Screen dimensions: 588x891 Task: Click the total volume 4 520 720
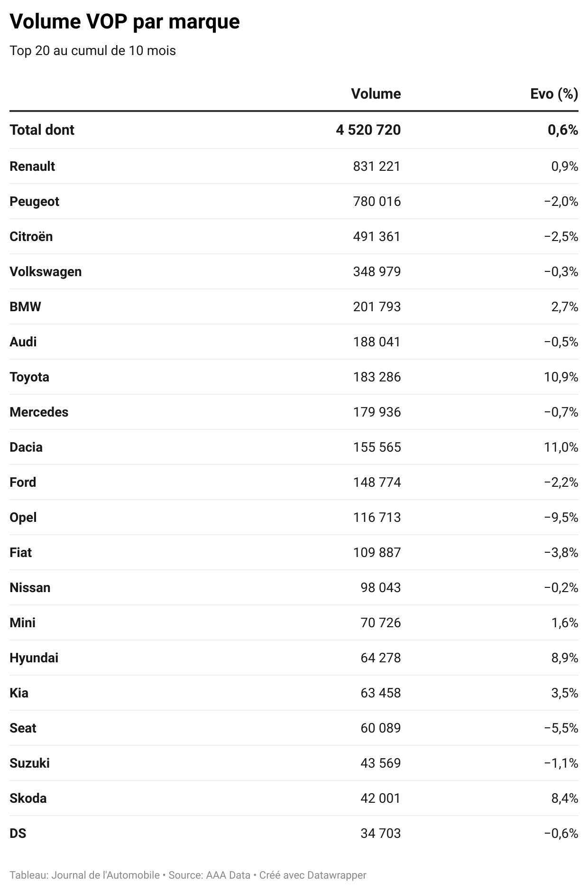pyautogui.click(x=368, y=130)
